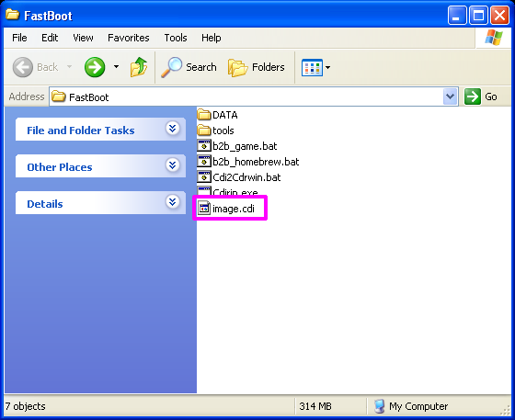The height and width of the screenshot is (420, 515).
Task: Click the Views grid icon
Action: 312,67
